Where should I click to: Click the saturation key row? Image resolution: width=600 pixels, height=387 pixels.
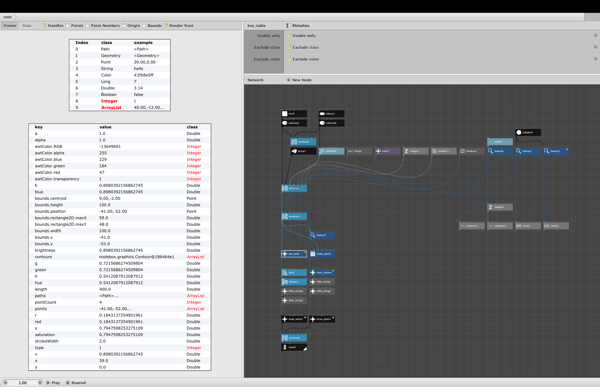[119, 335]
